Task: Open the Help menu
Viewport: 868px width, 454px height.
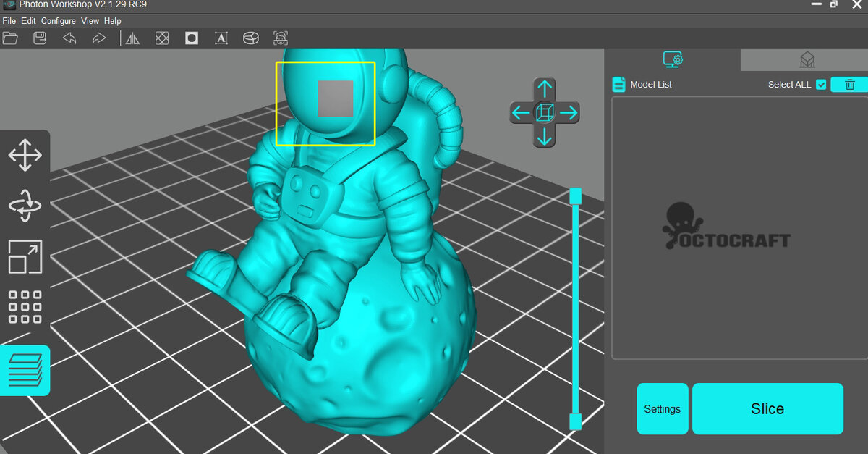Action: 112,21
